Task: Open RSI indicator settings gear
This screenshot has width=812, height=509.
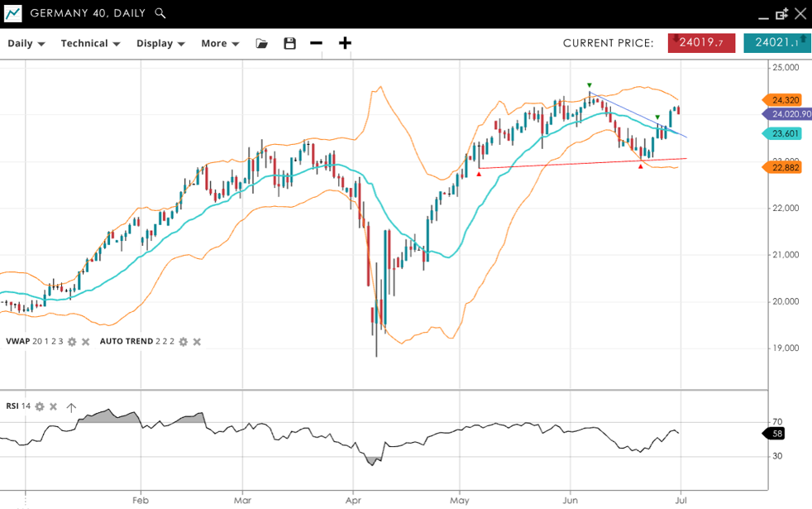Action: [39, 406]
